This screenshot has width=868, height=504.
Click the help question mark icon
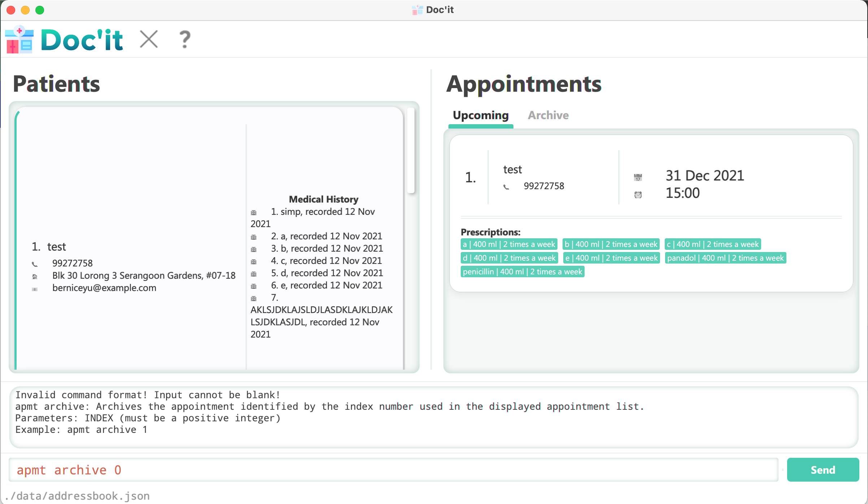185,39
